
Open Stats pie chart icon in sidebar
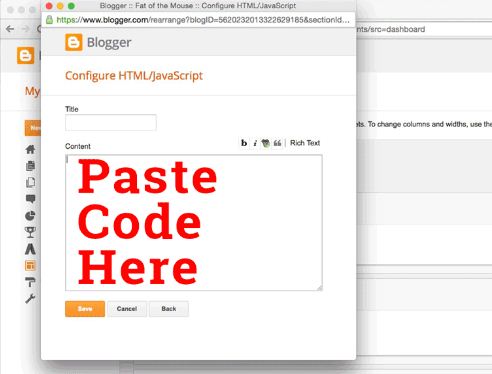coord(30,216)
